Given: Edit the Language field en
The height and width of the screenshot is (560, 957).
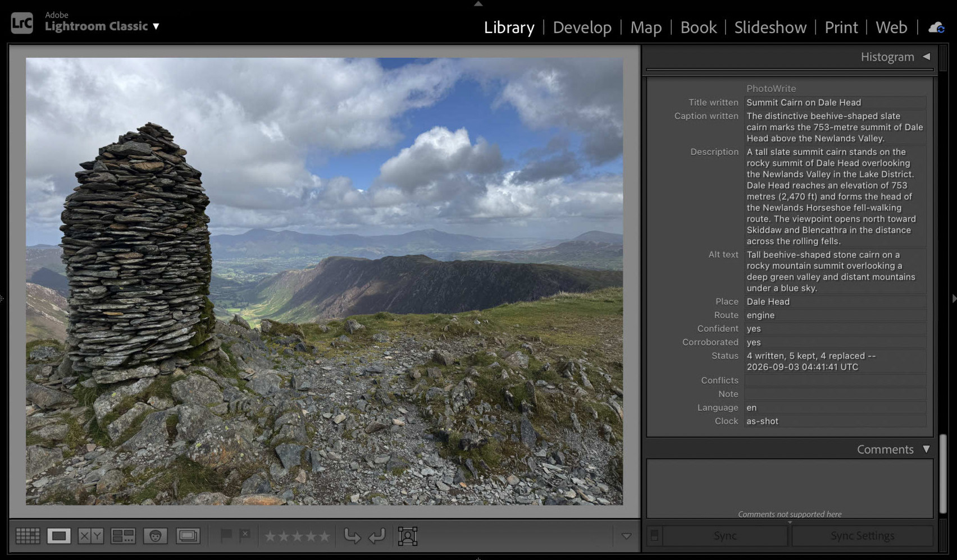Looking at the screenshot, I should [x=835, y=407].
